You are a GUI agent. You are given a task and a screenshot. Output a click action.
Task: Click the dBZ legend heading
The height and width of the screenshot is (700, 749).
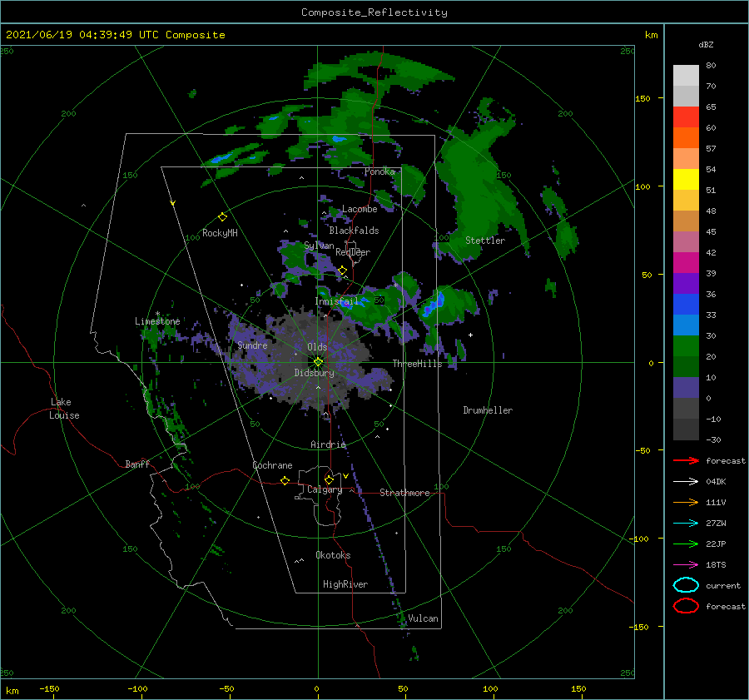click(x=706, y=44)
